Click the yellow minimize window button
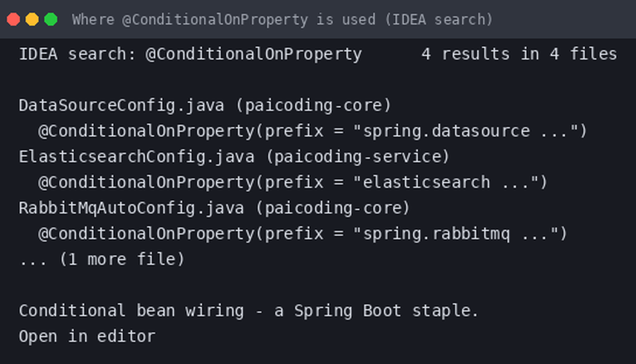This screenshot has width=636, height=364. pos(32,19)
